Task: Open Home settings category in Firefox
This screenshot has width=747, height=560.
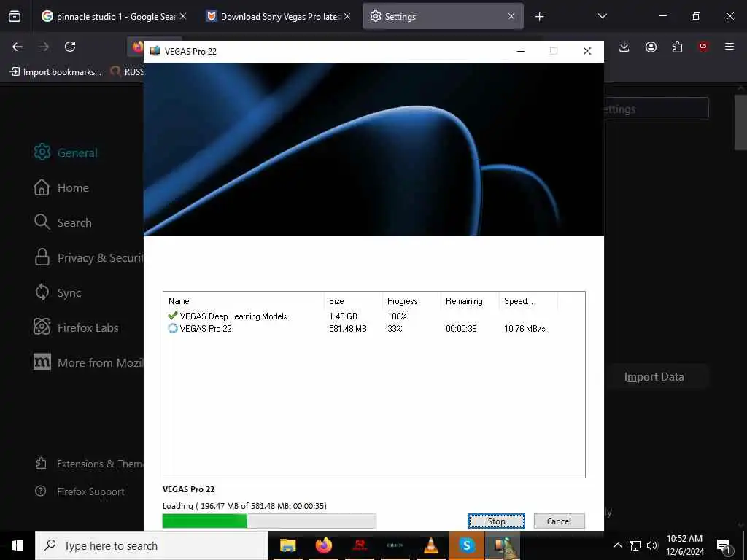Action: point(61,187)
